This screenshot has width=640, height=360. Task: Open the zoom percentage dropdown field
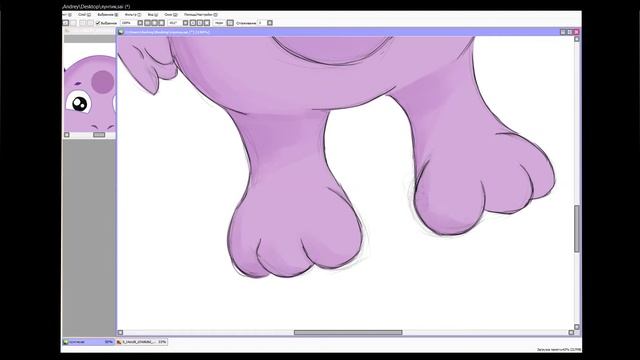pos(128,23)
